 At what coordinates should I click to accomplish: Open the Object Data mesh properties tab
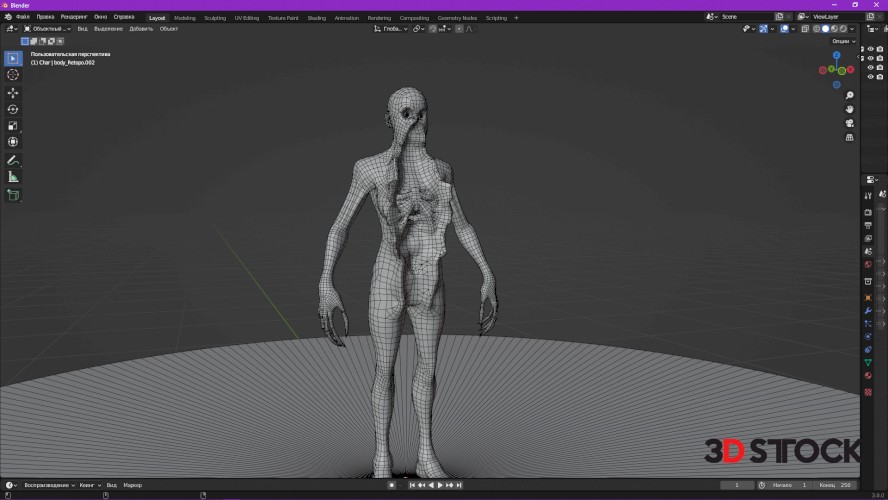[x=868, y=362]
